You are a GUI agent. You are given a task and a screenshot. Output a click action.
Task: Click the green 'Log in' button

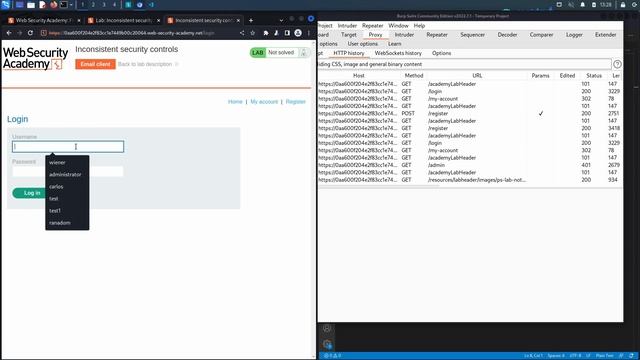pos(29,193)
